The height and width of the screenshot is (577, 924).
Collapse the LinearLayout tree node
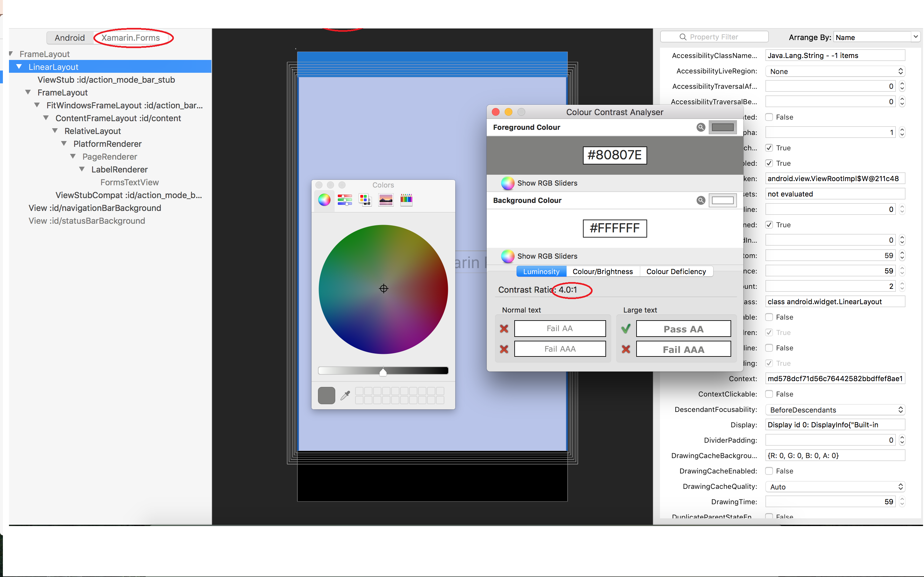(19, 66)
